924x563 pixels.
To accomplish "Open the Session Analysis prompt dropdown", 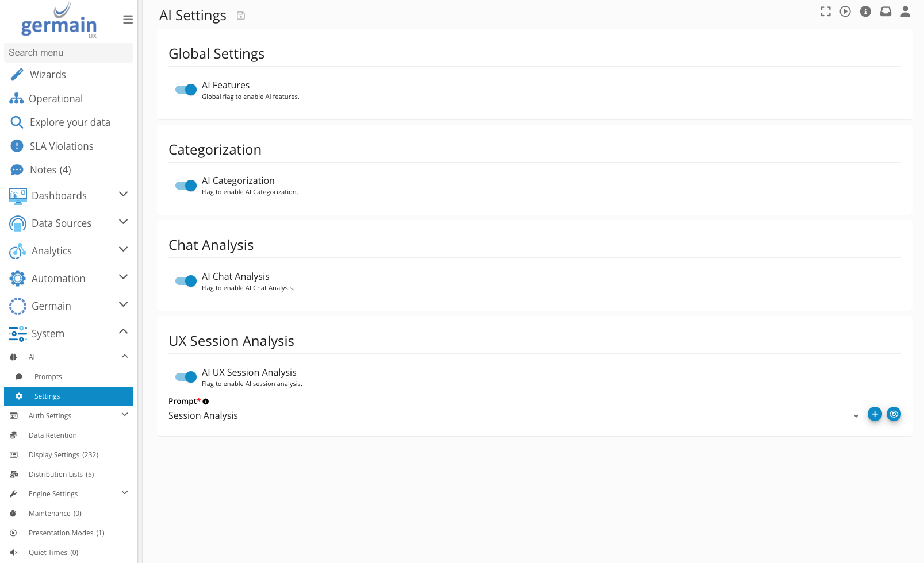I will tap(515, 416).
